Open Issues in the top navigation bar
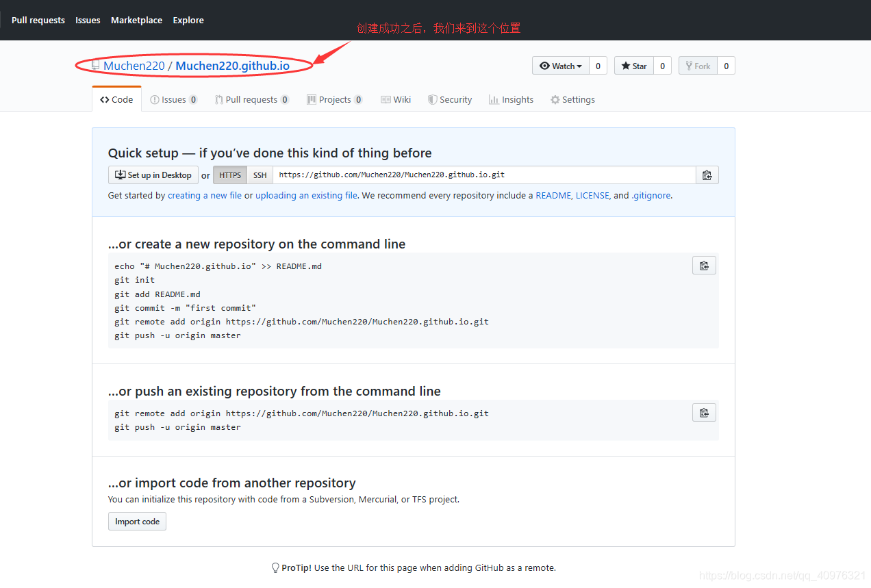871x588 pixels. 88,20
